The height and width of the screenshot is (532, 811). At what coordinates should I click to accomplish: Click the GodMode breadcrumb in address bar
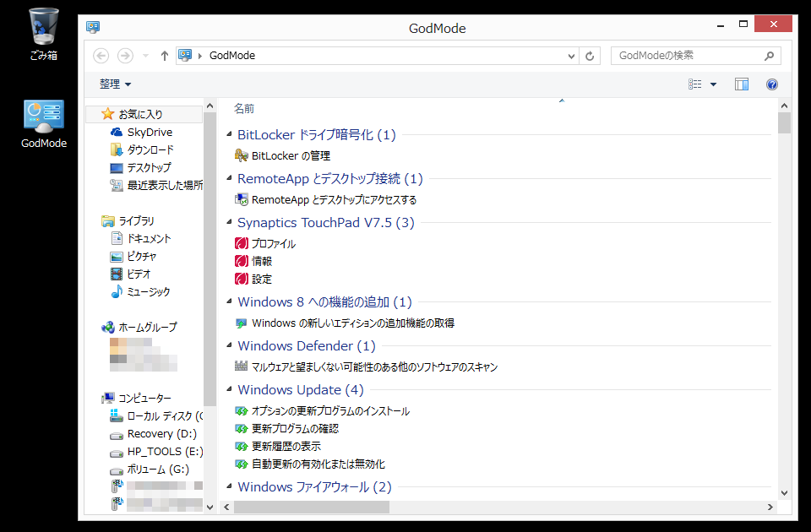pyautogui.click(x=232, y=56)
